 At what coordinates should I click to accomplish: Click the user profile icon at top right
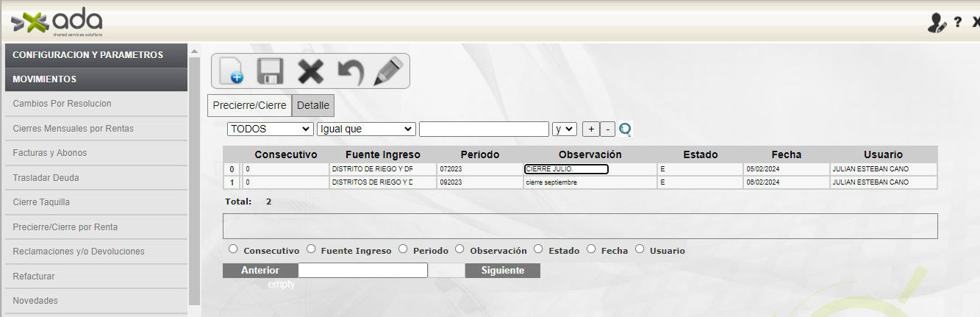tap(936, 23)
